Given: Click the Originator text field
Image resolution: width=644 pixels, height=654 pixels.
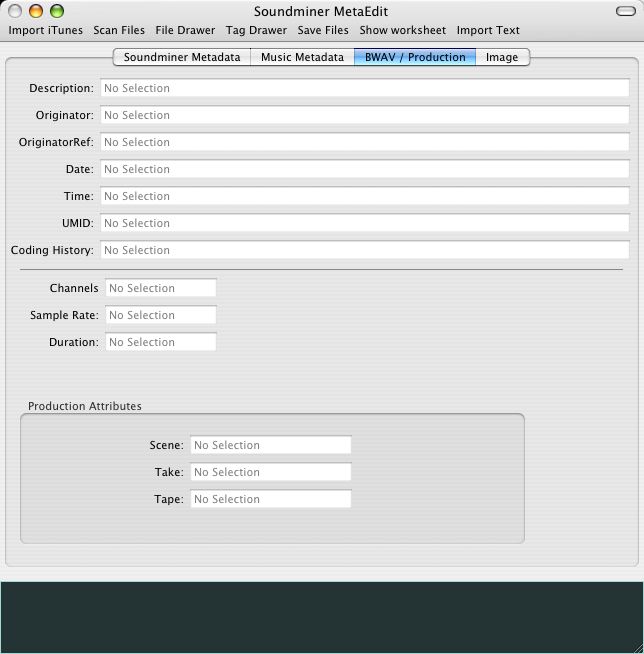Looking at the screenshot, I should click(364, 115).
